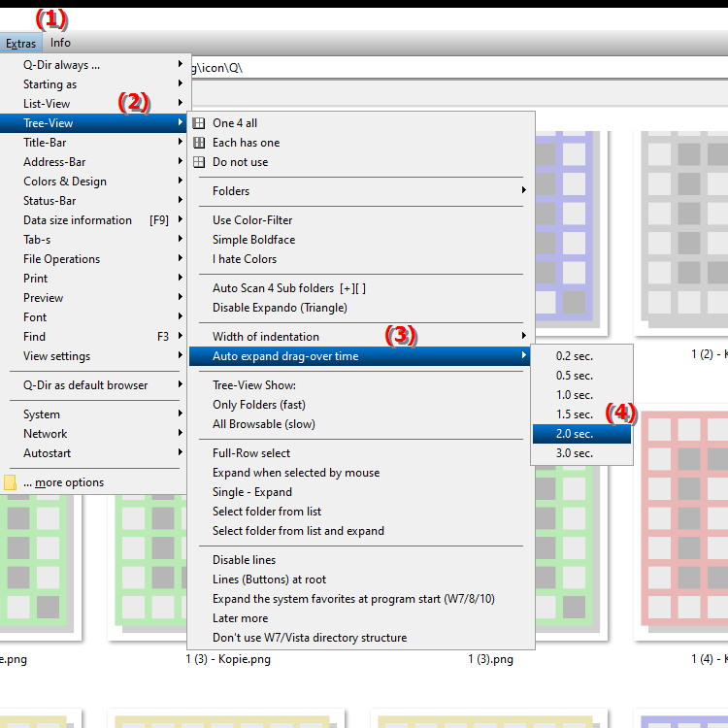Open the System submenu

(x=94, y=414)
